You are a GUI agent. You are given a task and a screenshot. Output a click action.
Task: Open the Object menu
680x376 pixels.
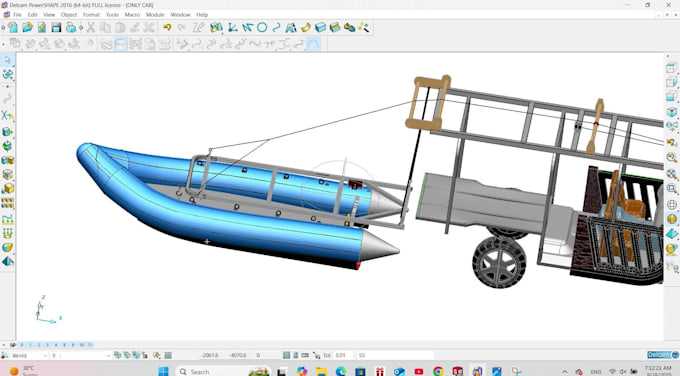pos(69,15)
